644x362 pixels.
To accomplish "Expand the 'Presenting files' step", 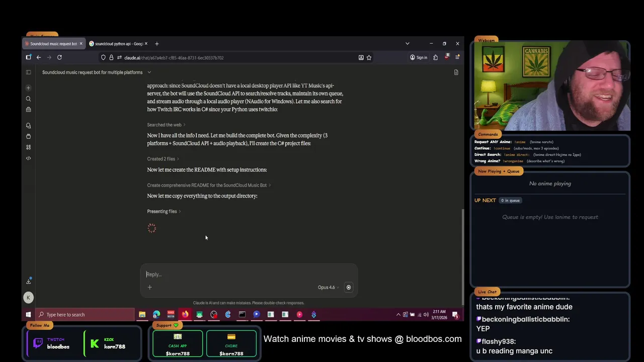I will coord(164,211).
